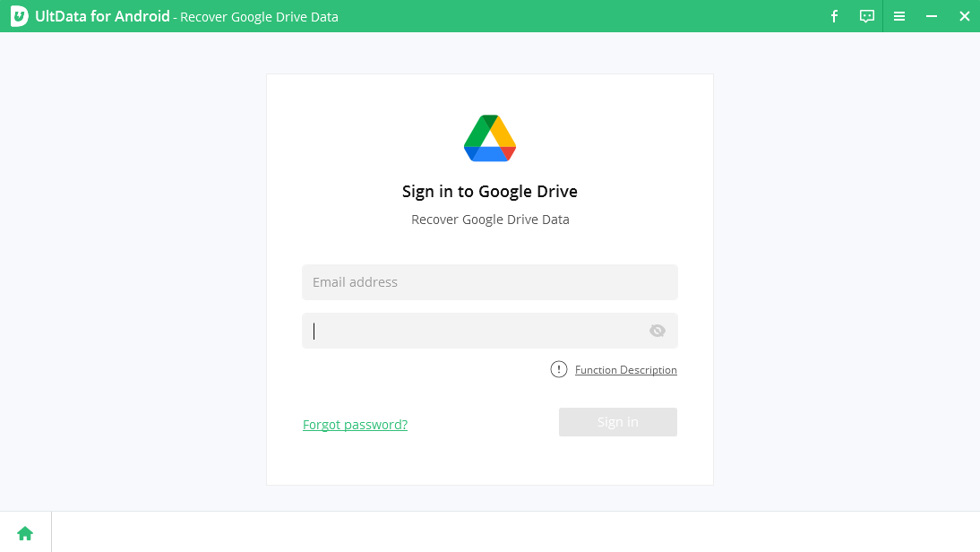Follow the Forgot password? link
The height and width of the screenshot is (552, 980).
pyautogui.click(x=355, y=425)
